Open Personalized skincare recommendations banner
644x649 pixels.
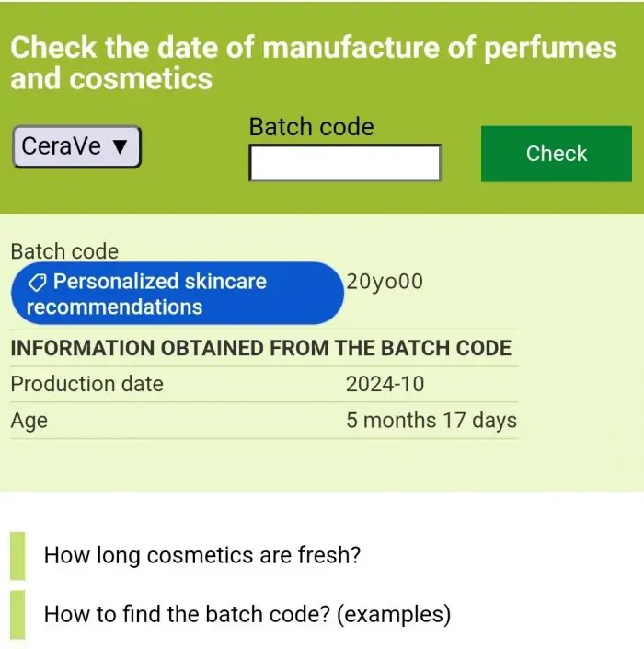[x=178, y=293]
